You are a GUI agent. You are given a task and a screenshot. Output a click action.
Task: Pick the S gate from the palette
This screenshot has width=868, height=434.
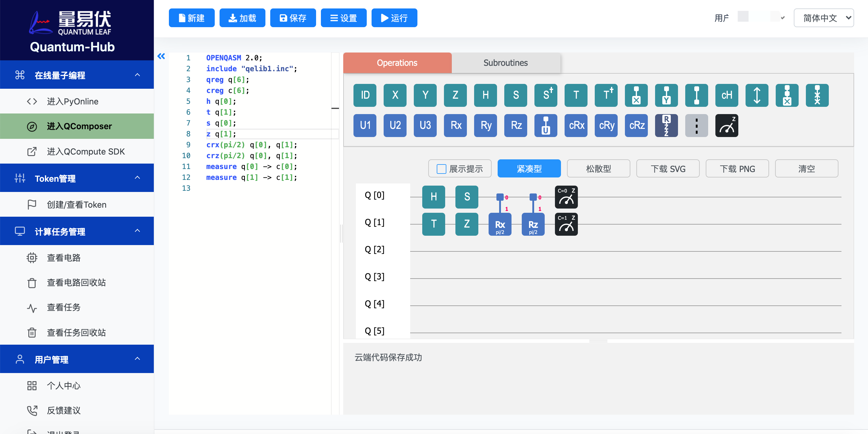(515, 95)
